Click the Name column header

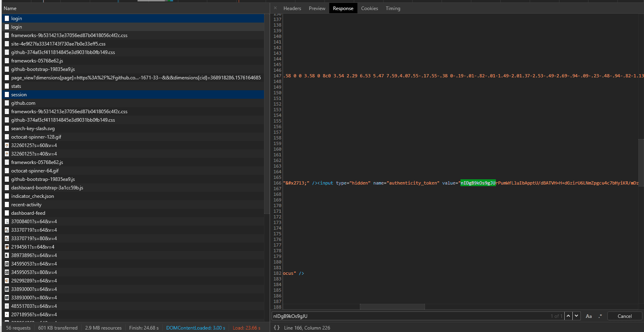10,8
